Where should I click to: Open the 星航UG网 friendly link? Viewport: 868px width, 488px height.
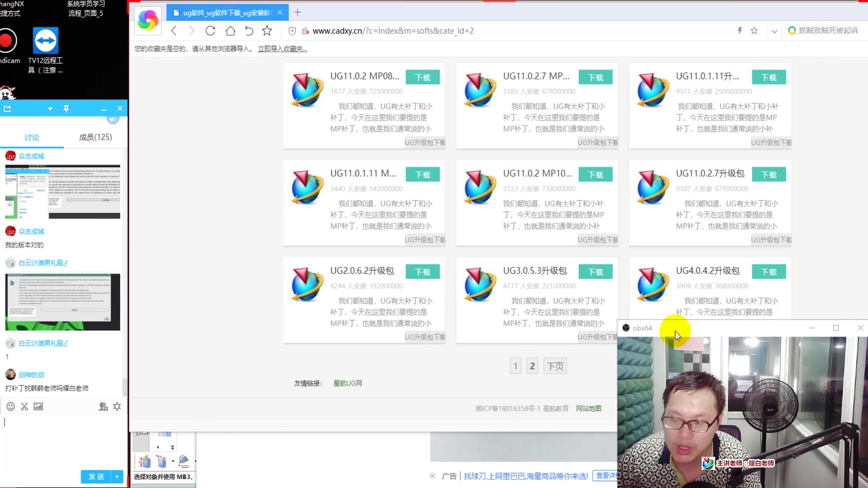click(x=348, y=383)
